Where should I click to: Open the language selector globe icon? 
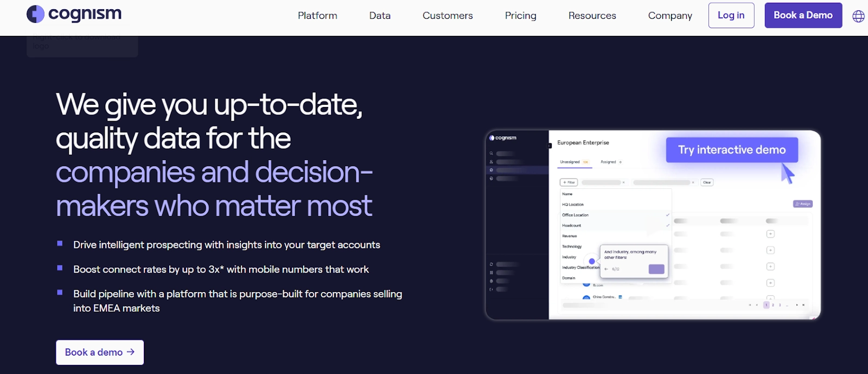click(x=858, y=16)
